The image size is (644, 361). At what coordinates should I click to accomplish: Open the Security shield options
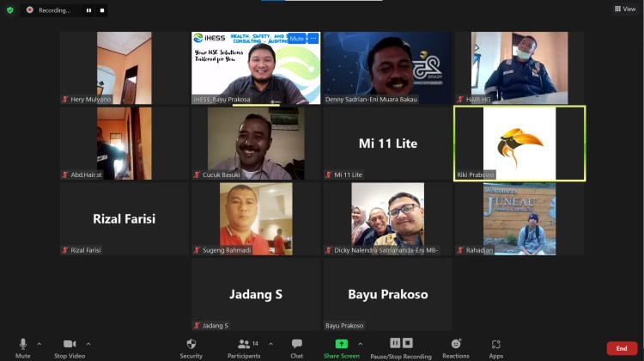191,347
